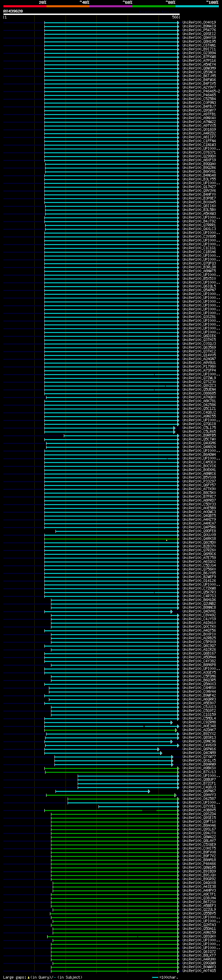Click the orange ~40% identity legend segment
The image size is (222, 980).
[68, 6]
